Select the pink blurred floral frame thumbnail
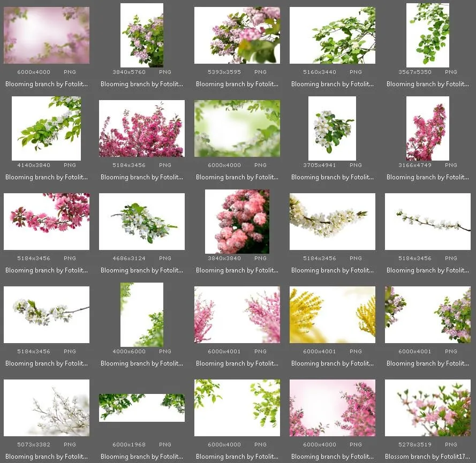Image resolution: width=476 pixels, height=463 pixels. (x=47, y=35)
